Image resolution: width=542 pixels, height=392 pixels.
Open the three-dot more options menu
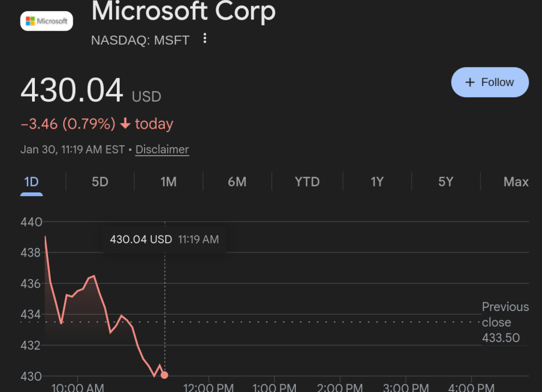click(x=204, y=38)
